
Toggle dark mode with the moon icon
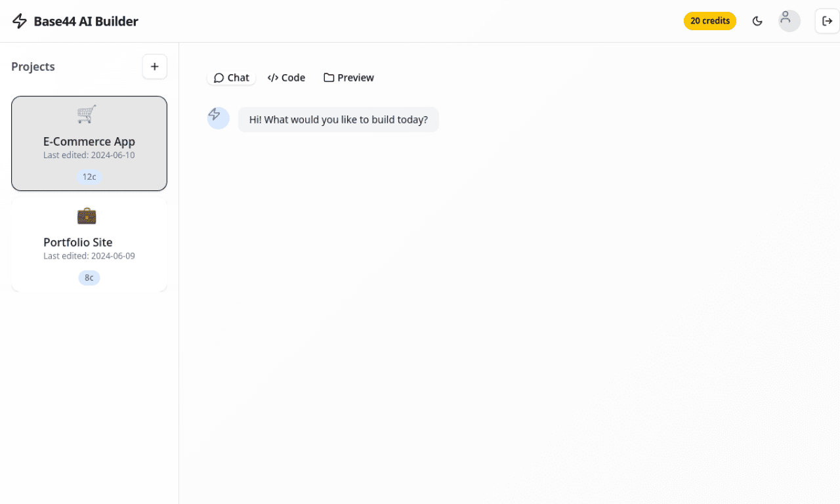click(x=757, y=21)
